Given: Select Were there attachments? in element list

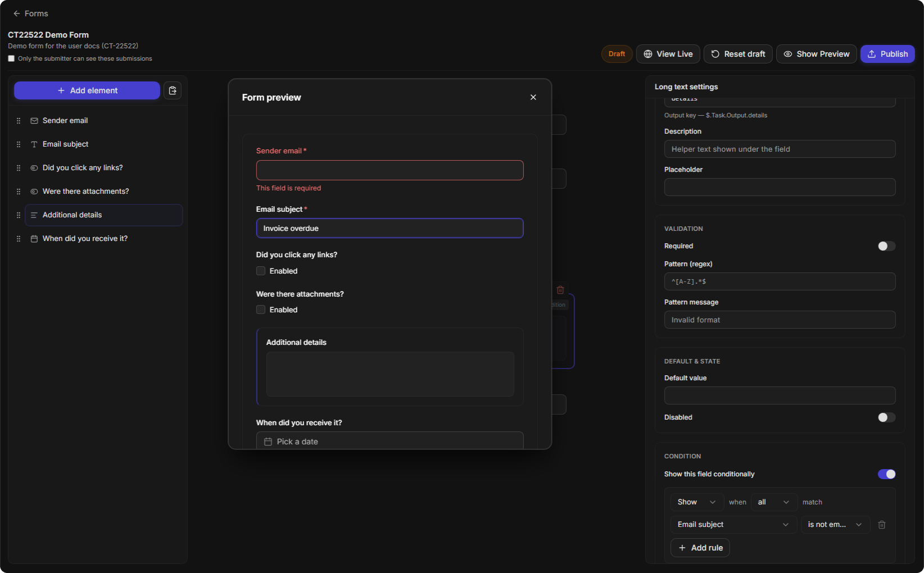Looking at the screenshot, I should (104, 192).
